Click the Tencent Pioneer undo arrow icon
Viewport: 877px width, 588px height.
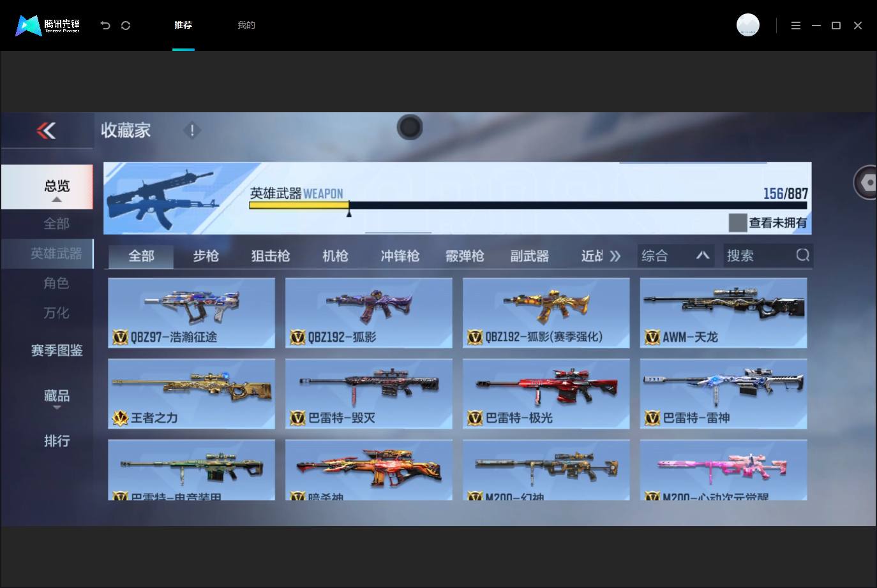[105, 26]
